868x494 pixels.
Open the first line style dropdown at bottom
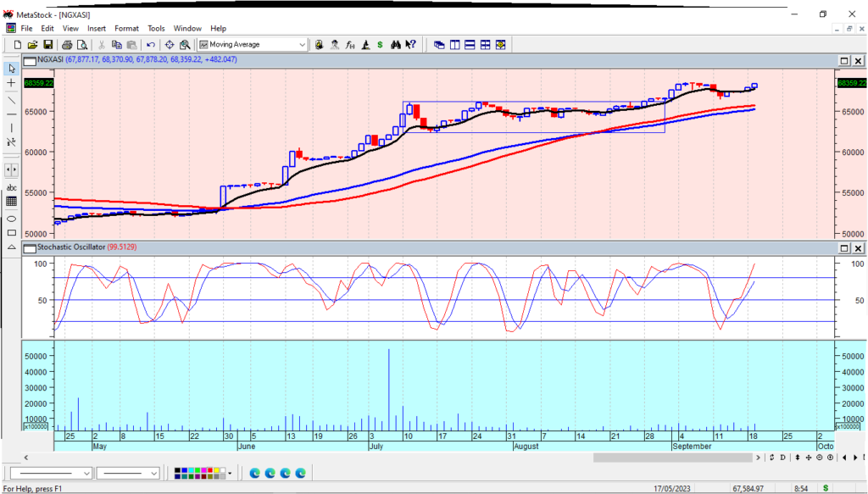tap(86, 473)
